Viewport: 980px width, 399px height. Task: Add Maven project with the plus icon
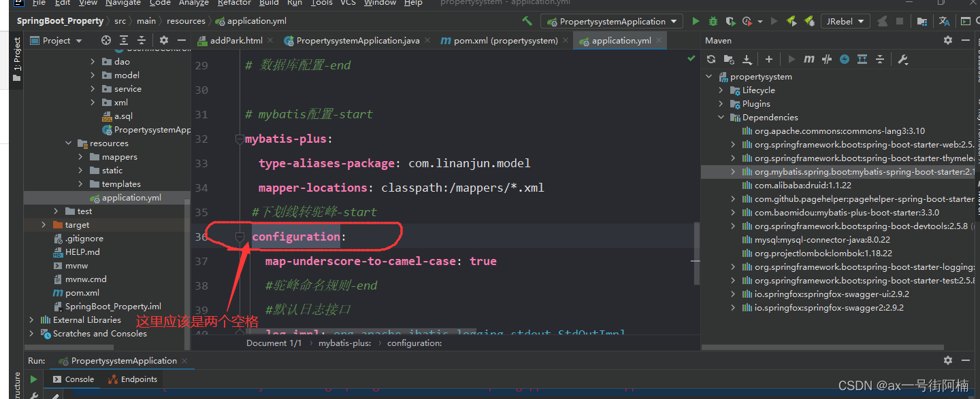(x=769, y=60)
